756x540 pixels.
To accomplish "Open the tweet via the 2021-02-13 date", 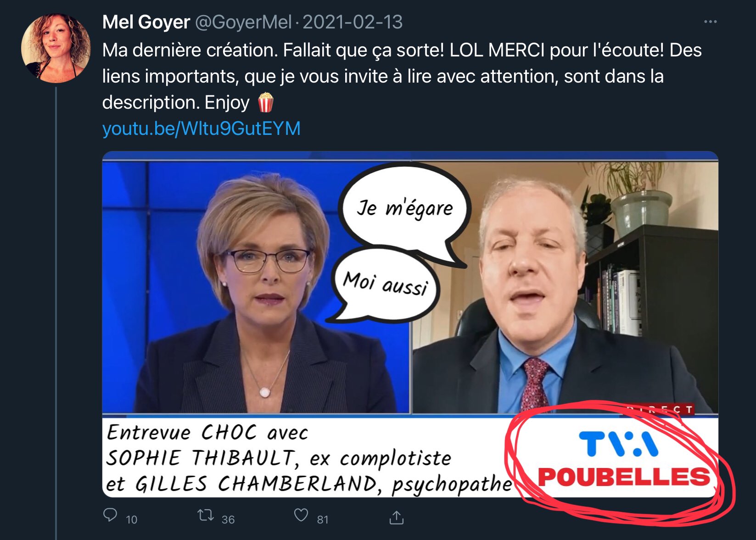I will [x=353, y=22].
